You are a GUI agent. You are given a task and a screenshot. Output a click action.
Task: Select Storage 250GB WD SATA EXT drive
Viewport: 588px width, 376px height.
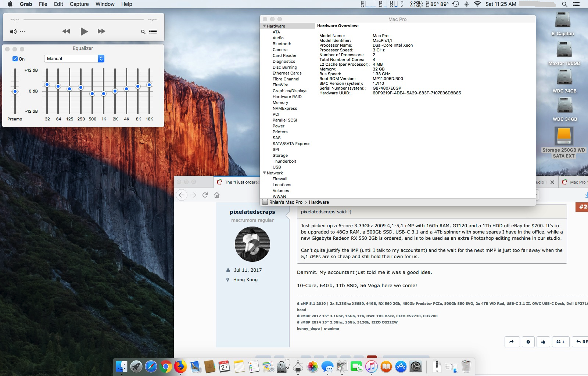click(x=564, y=142)
